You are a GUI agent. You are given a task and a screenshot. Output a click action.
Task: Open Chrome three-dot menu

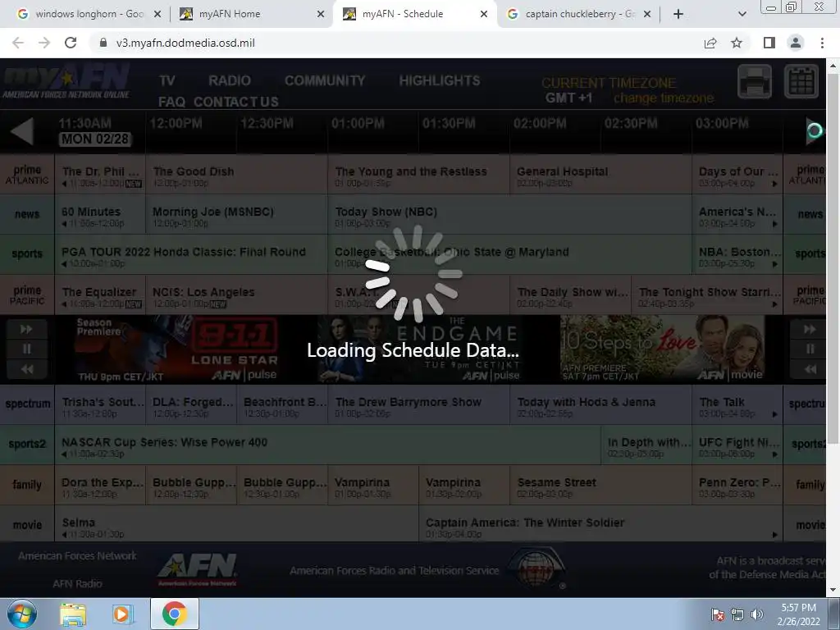pyautogui.click(x=822, y=43)
